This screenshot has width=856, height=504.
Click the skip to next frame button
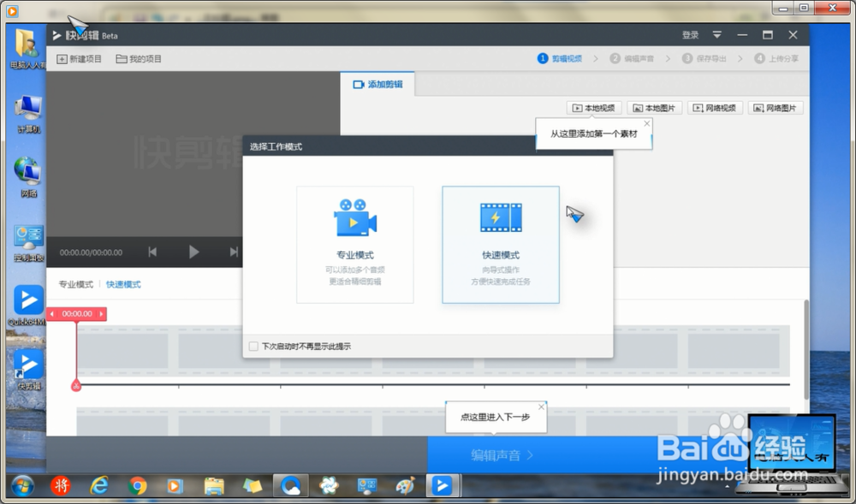pyautogui.click(x=234, y=252)
